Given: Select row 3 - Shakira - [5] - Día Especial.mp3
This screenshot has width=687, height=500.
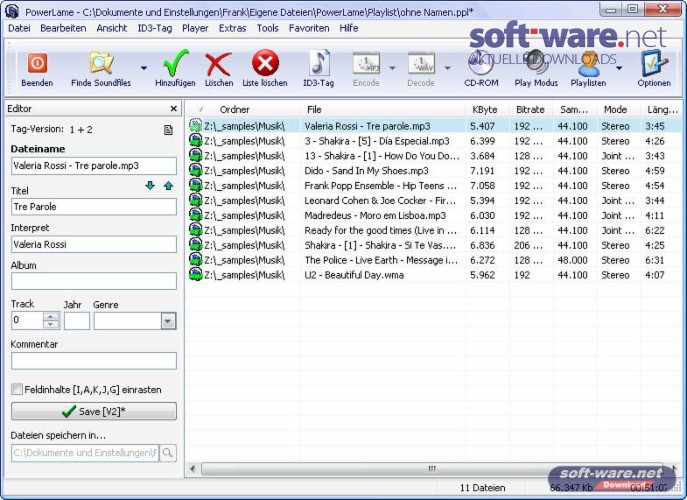Looking at the screenshot, I should tap(434, 141).
